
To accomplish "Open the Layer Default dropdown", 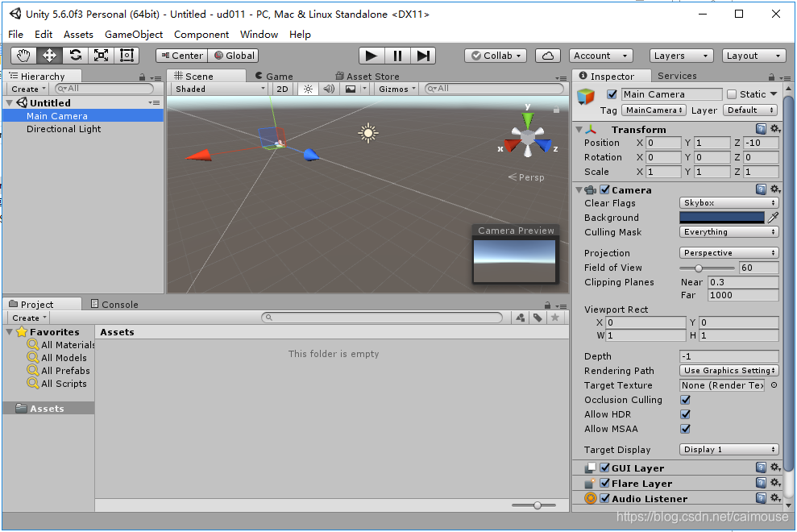I will tap(749, 110).
